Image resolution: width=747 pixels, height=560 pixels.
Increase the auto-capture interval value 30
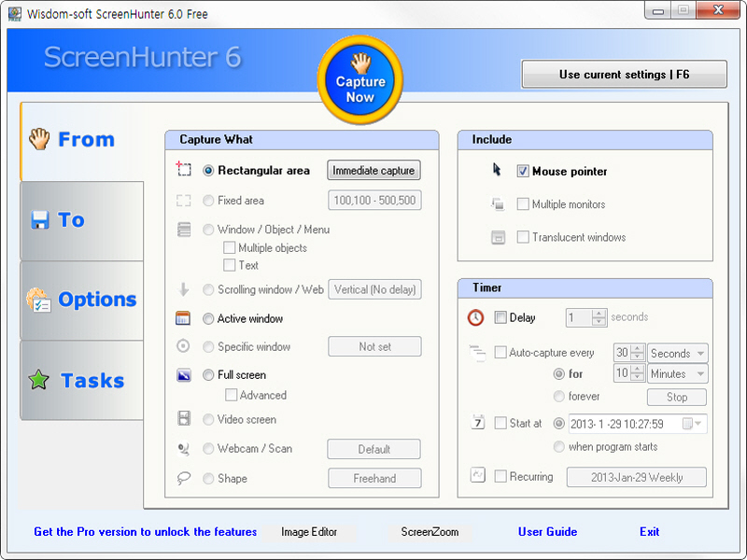click(638, 349)
